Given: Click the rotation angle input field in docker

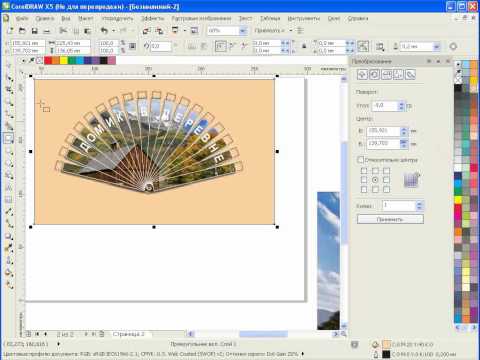Looking at the screenshot, I should point(385,106).
